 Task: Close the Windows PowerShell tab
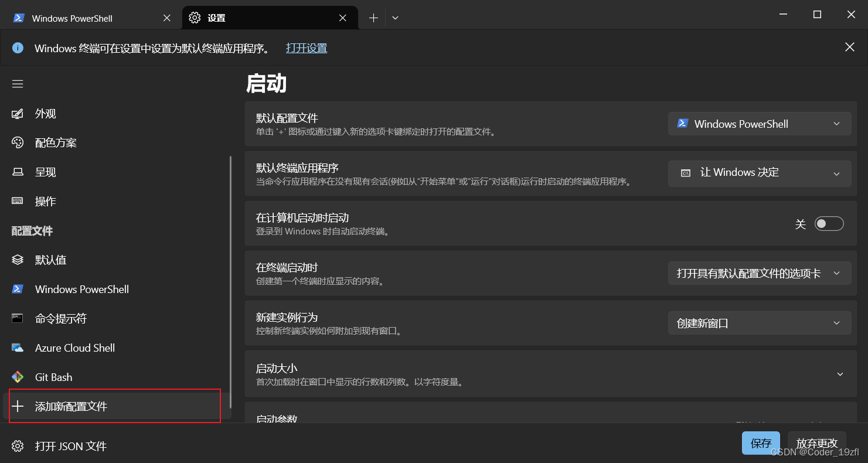(167, 18)
